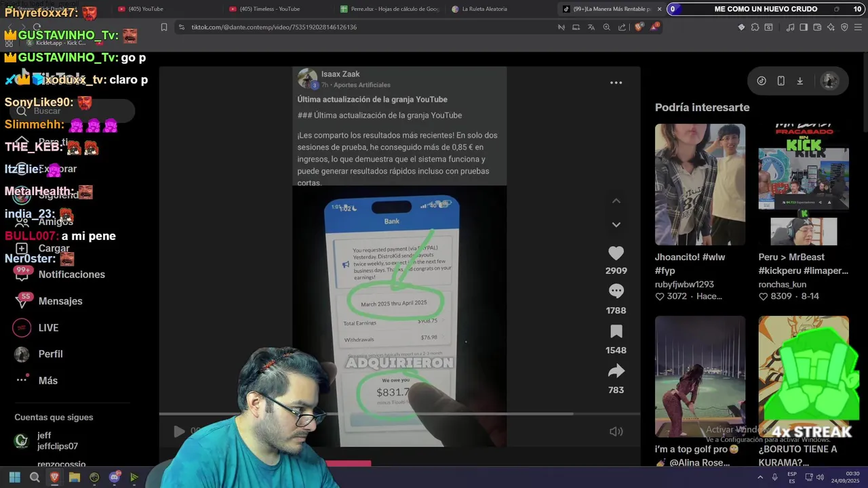Open the three-dot more options menu
Image resolution: width=868 pixels, height=488 pixels.
(x=616, y=83)
